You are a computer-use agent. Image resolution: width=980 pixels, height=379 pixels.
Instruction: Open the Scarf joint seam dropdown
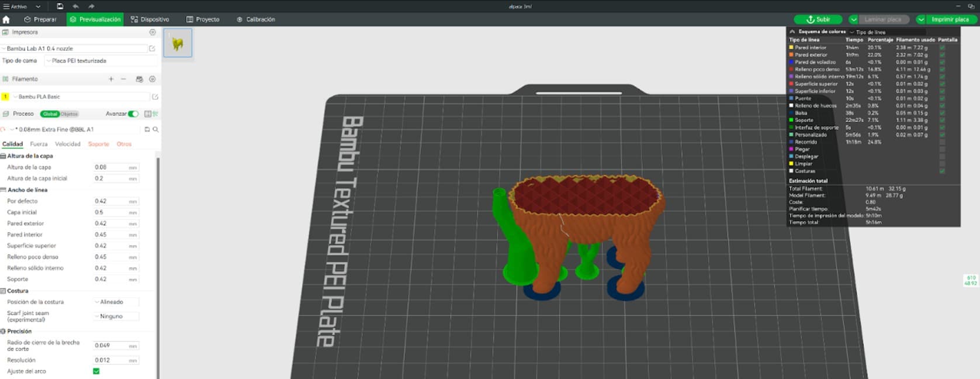click(116, 316)
